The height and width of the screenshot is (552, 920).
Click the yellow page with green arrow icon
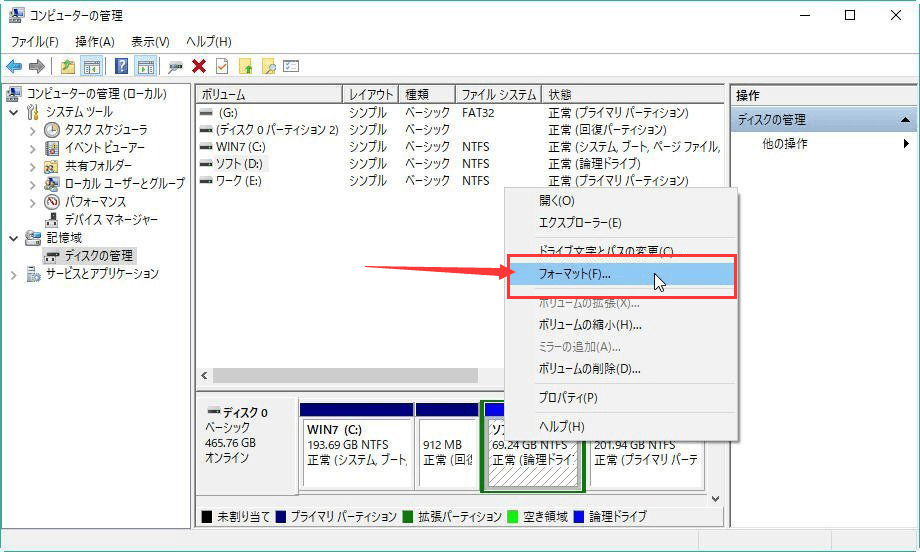click(x=245, y=66)
